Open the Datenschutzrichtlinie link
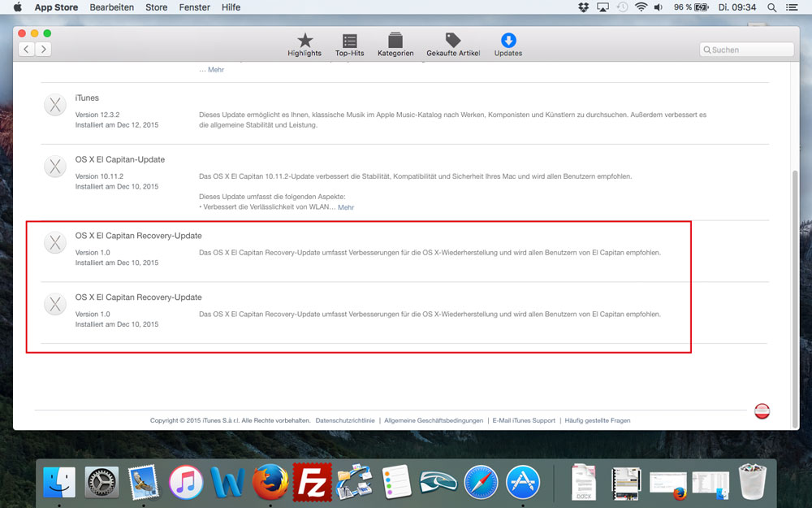 pyautogui.click(x=345, y=420)
